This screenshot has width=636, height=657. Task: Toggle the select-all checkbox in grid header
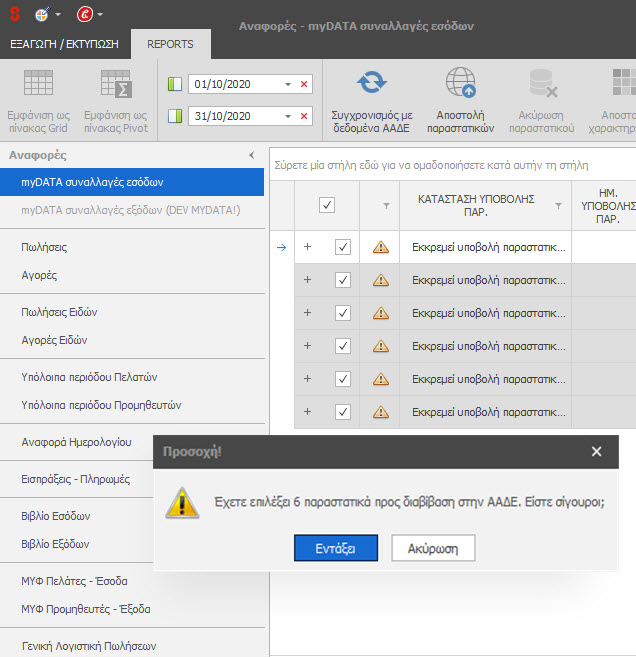coord(326,205)
